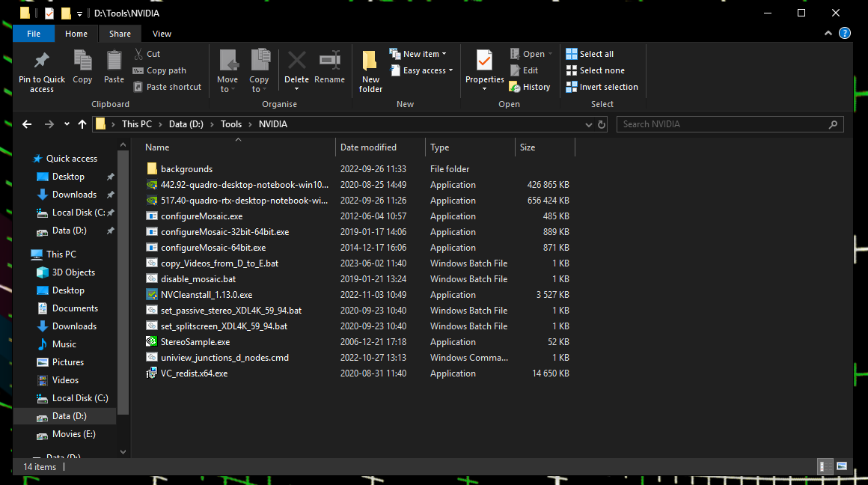The image size is (868, 485).
Task: Open Movies (E:) drive
Action: [73, 434]
